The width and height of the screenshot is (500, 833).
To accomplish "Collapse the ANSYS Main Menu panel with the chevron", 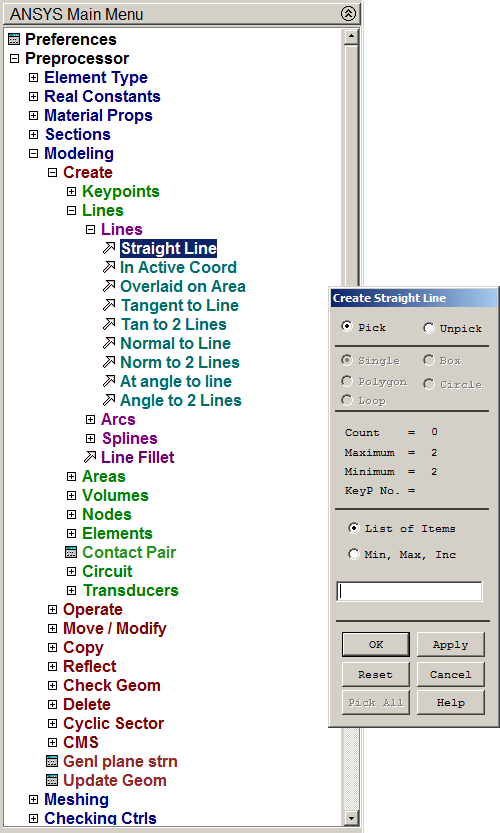I will [x=348, y=13].
